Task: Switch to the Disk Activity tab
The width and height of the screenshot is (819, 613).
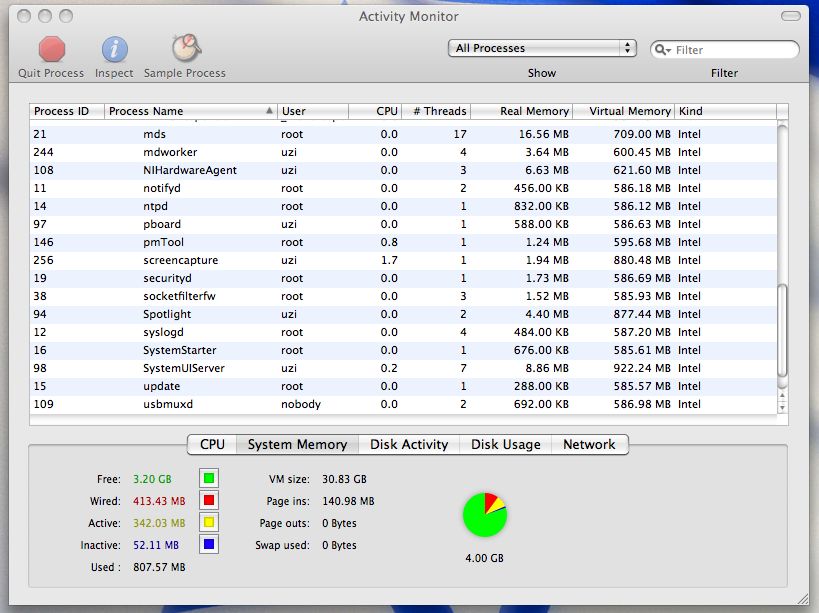Action: [409, 444]
